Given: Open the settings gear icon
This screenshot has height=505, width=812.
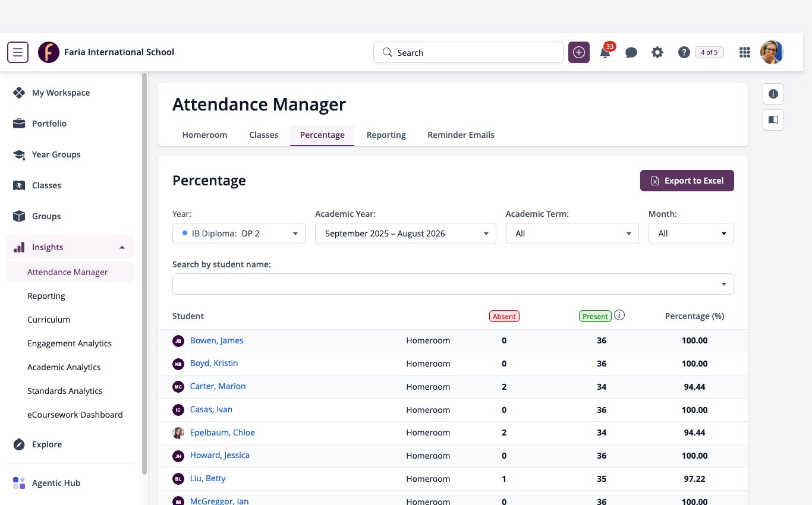Looking at the screenshot, I should click(657, 52).
